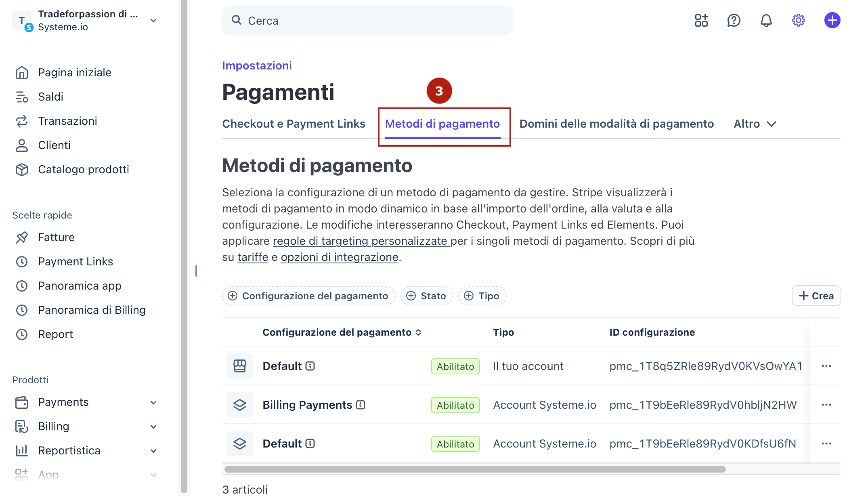This screenshot has height=496, width=868.
Task: Click the Crea button
Action: tap(816, 296)
